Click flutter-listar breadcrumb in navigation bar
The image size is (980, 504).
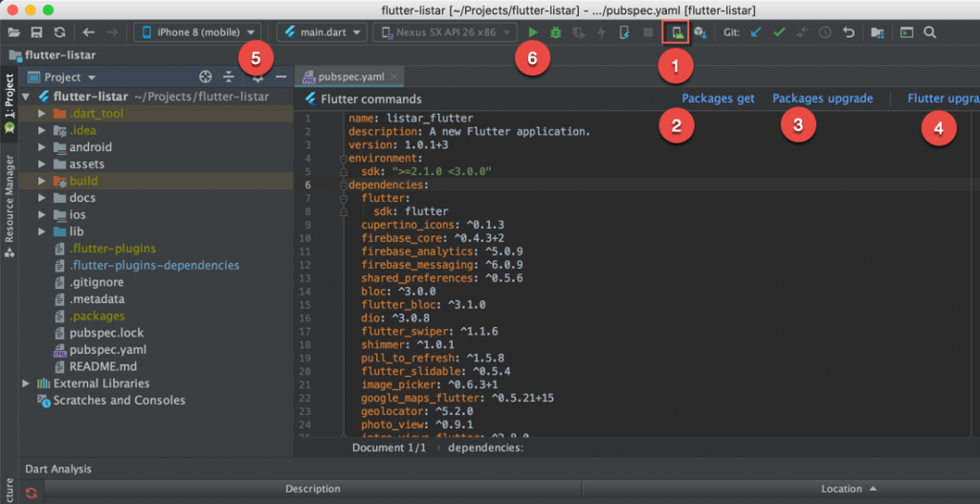point(53,55)
